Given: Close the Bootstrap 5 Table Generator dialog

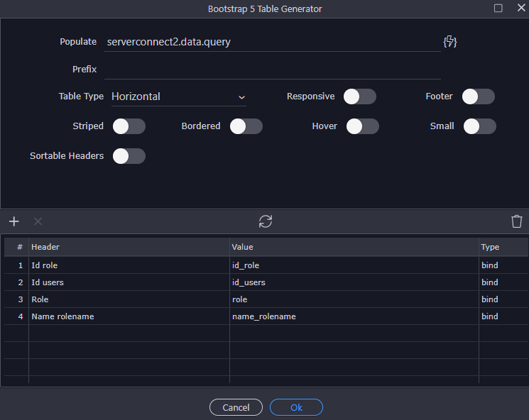Looking at the screenshot, I should (521, 8).
